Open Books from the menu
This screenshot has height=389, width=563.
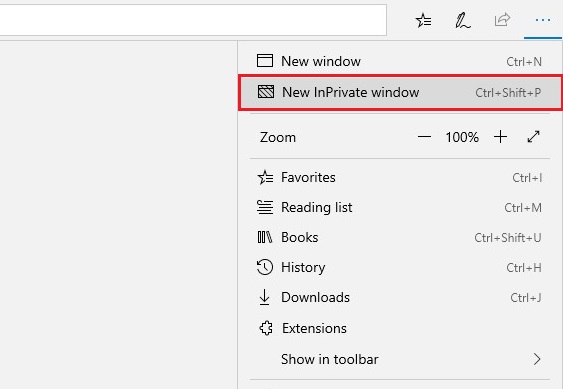pos(400,237)
